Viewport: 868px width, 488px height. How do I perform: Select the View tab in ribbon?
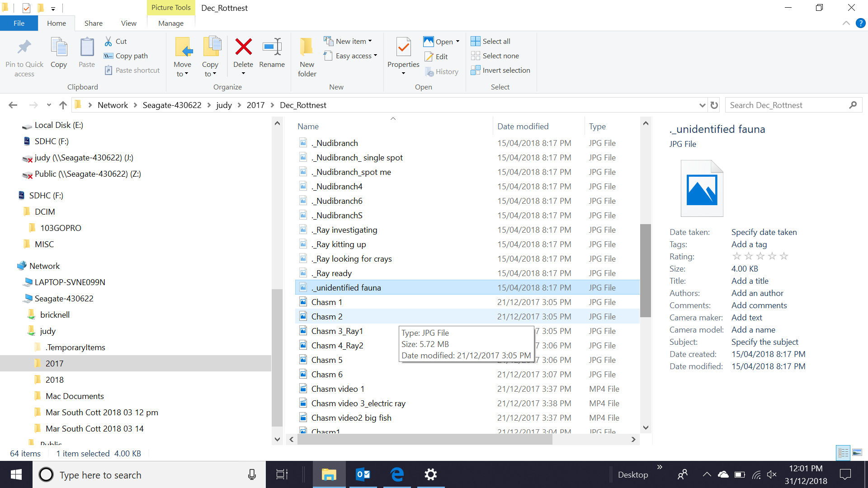click(127, 23)
